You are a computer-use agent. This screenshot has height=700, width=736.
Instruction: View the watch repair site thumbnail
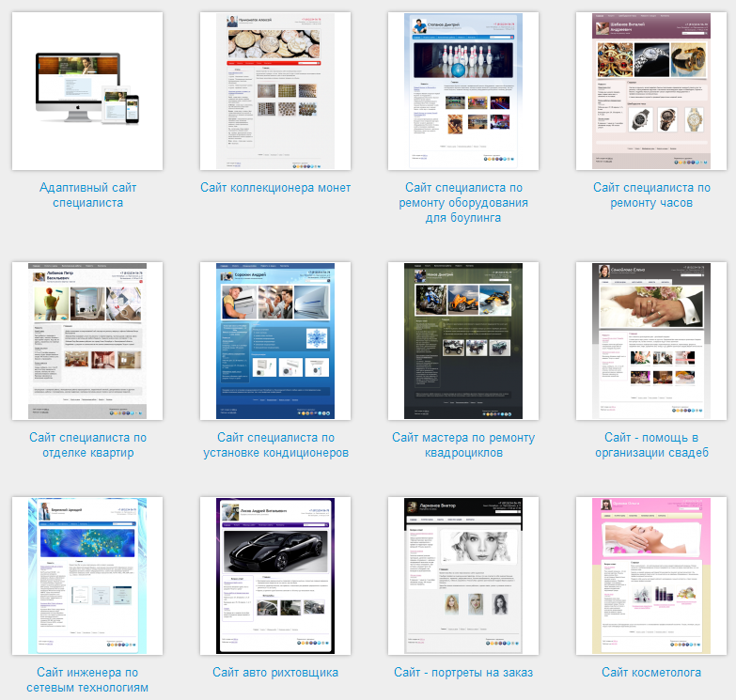pos(651,91)
